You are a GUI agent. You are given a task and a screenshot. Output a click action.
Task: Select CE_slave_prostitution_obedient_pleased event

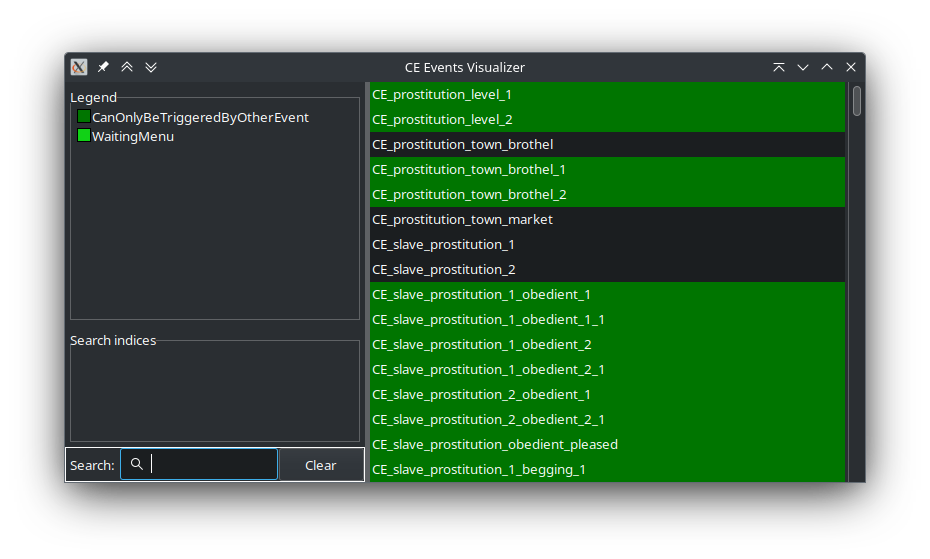point(495,444)
